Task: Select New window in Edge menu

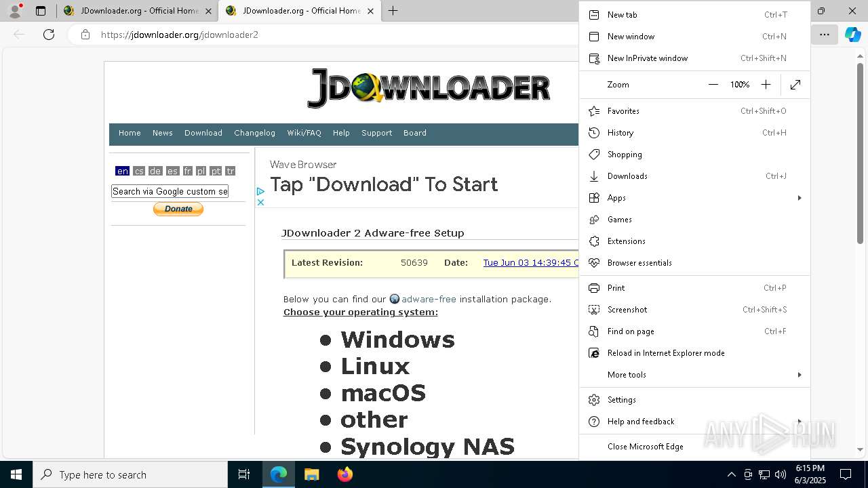Action: click(694, 37)
